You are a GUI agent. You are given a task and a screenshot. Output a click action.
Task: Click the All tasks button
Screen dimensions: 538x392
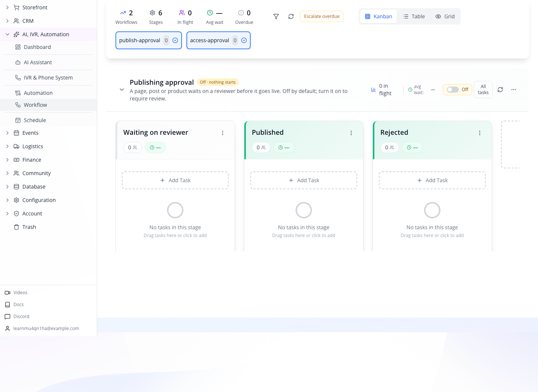coord(483,90)
